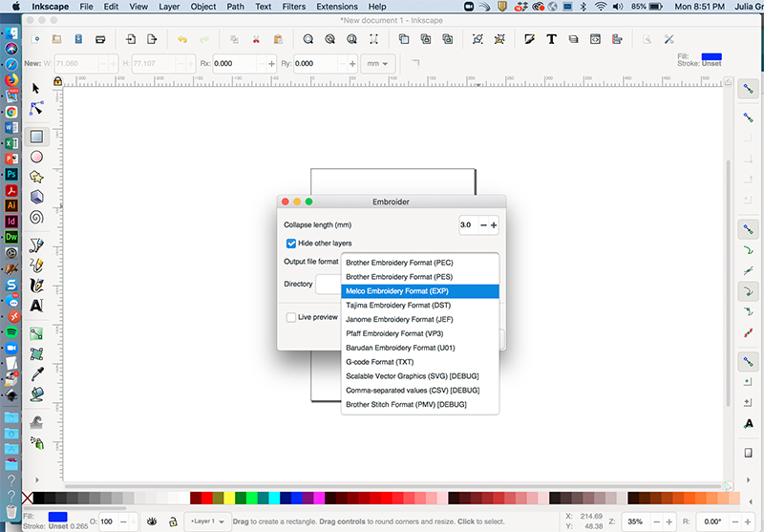Select the Ellipse tool

pos(36,157)
